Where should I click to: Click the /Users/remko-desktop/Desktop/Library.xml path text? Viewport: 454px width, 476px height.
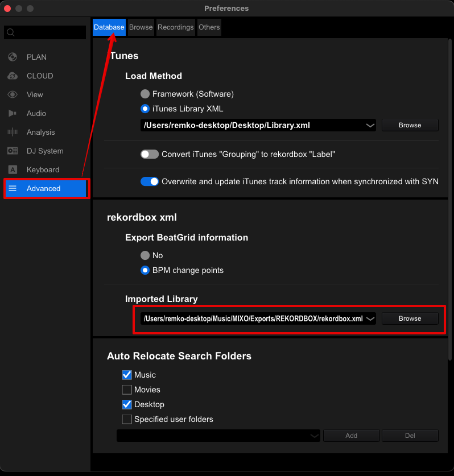[226, 125]
